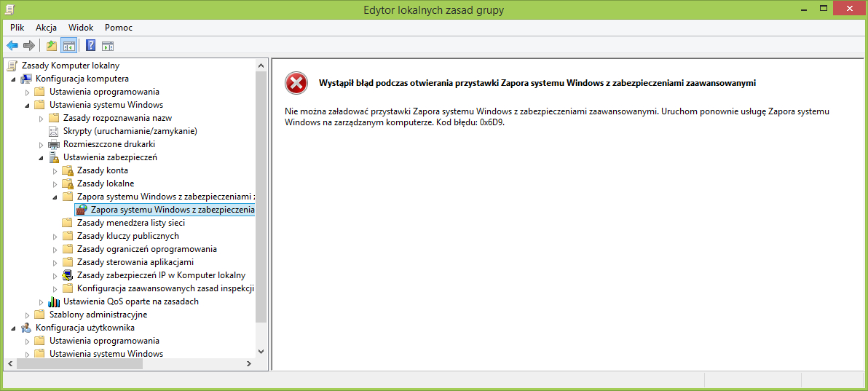Viewport: 868px width, 391px height.
Task: Open the Plik menu
Action: pyautogui.click(x=17, y=27)
